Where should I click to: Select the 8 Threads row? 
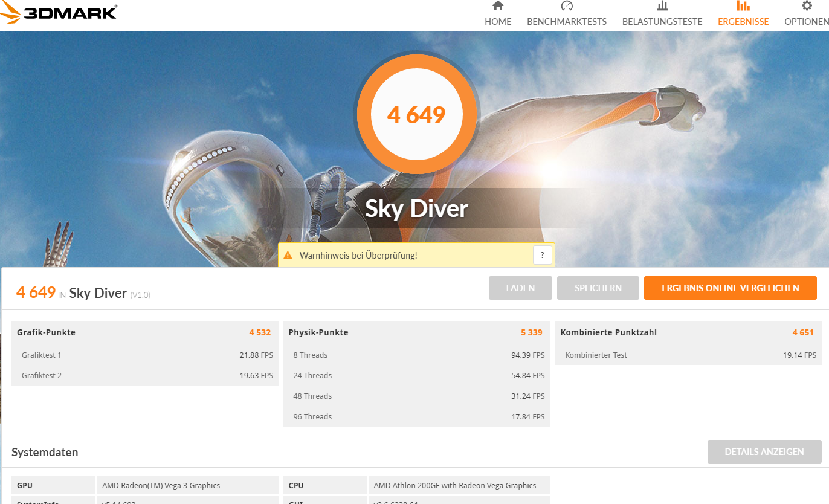[x=416, y=355]
